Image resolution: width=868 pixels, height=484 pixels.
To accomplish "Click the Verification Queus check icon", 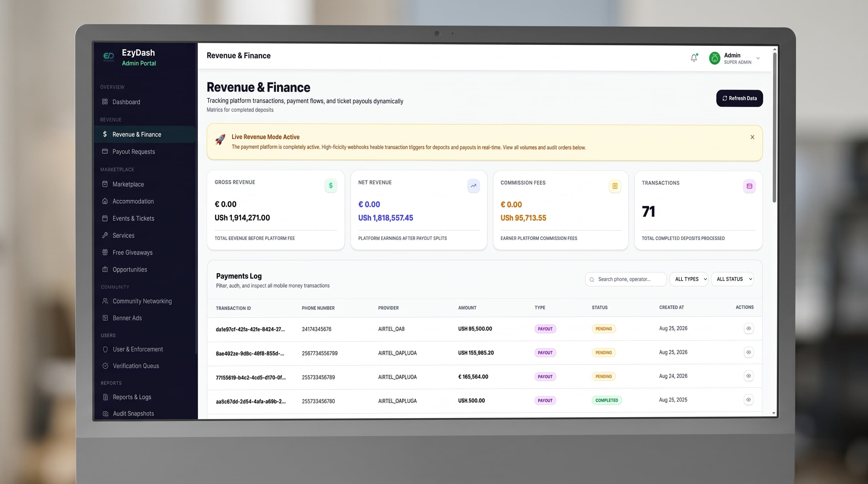I will [105, 366].
